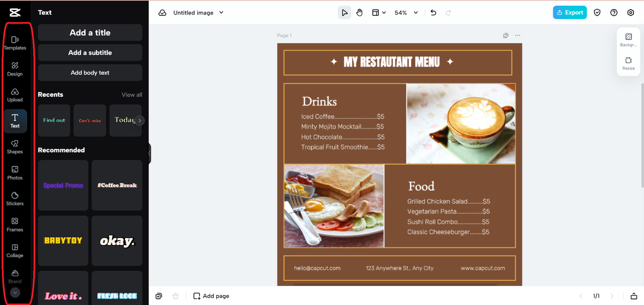
Task: Collapse the Text side panel handle
Action: [x=149, y=153]
